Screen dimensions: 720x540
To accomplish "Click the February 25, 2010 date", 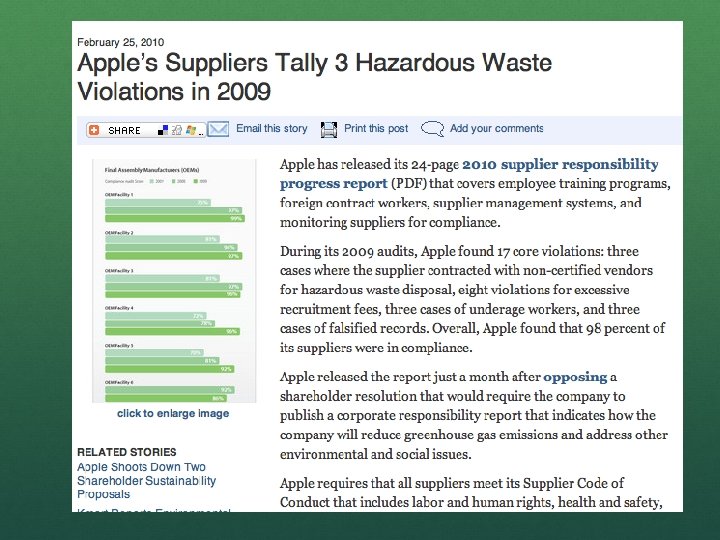I will (x=120, y=42).
